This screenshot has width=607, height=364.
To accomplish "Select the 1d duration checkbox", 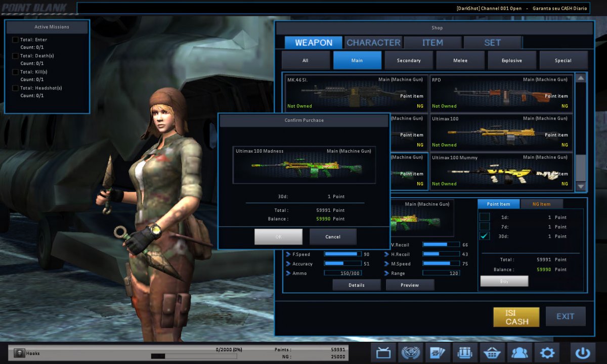I will (485, 217).
